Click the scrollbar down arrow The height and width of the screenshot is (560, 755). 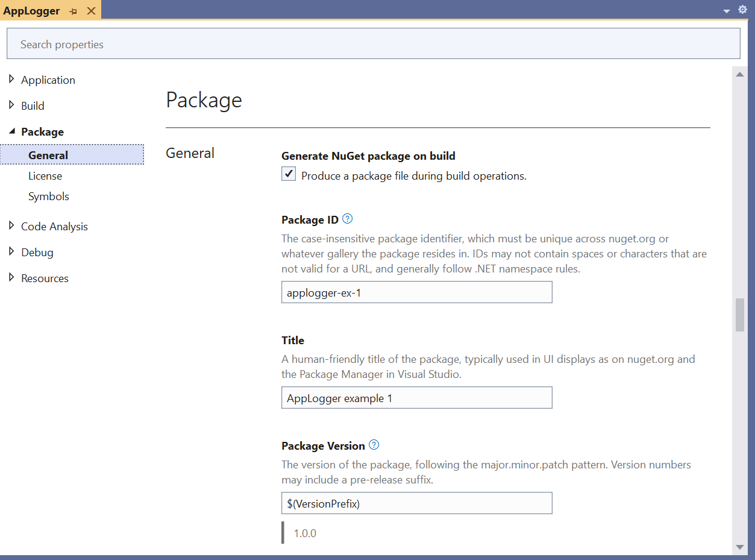pyautogui.click(x=740, y=547)
